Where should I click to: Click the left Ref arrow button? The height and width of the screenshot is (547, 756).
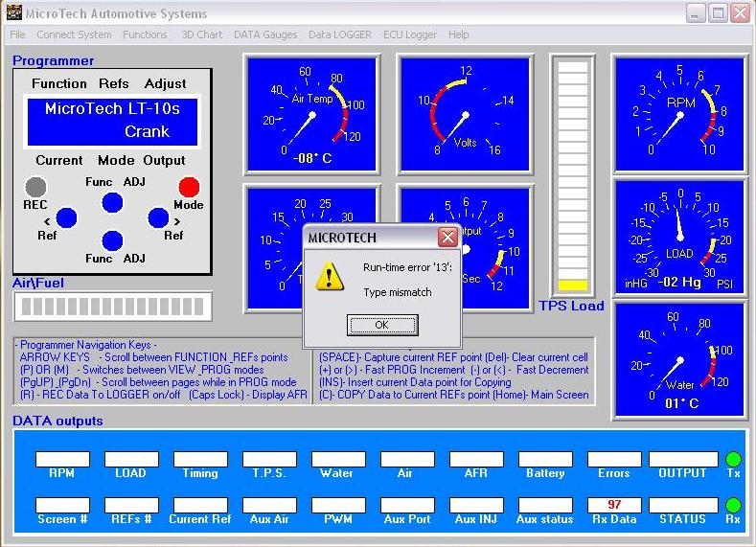[66, 217]
